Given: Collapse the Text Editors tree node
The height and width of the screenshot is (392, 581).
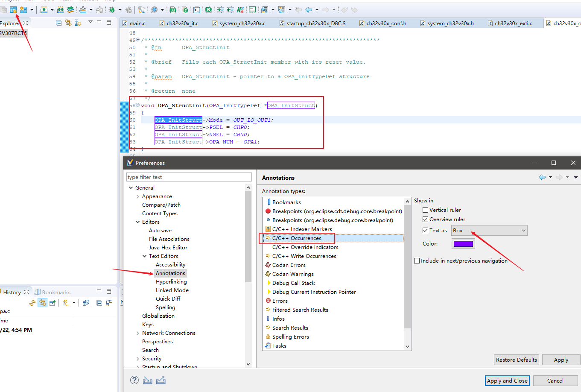Looking at the screenshot, I should coord(144,256).
